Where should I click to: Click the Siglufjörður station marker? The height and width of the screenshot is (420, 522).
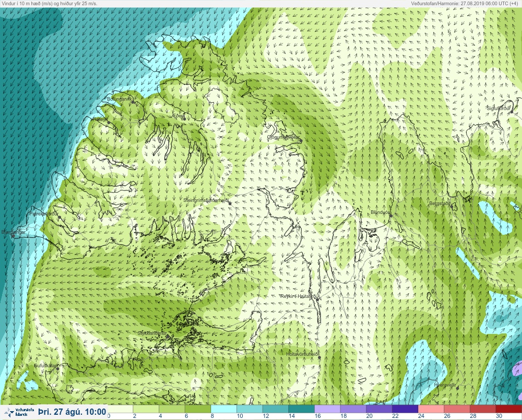[512, 112]
